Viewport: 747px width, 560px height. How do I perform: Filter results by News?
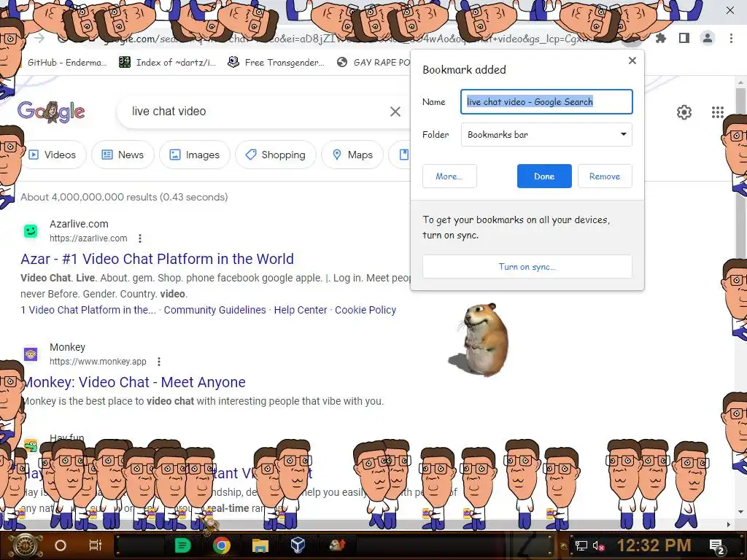[x=123, y=155]
